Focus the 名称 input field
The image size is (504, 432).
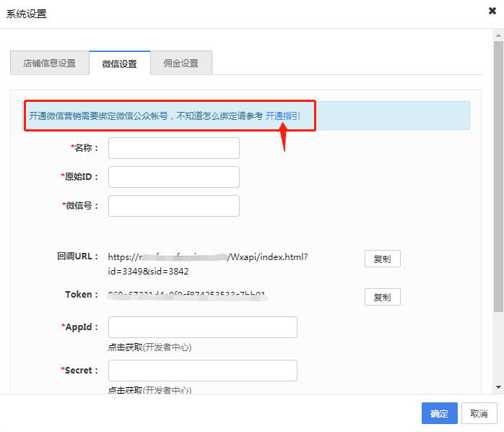point(173,148)
